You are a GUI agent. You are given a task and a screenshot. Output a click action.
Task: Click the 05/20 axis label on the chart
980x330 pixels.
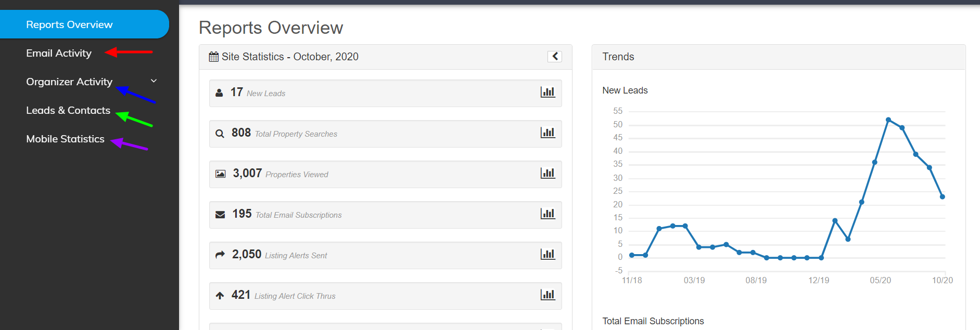coord(880,280)
